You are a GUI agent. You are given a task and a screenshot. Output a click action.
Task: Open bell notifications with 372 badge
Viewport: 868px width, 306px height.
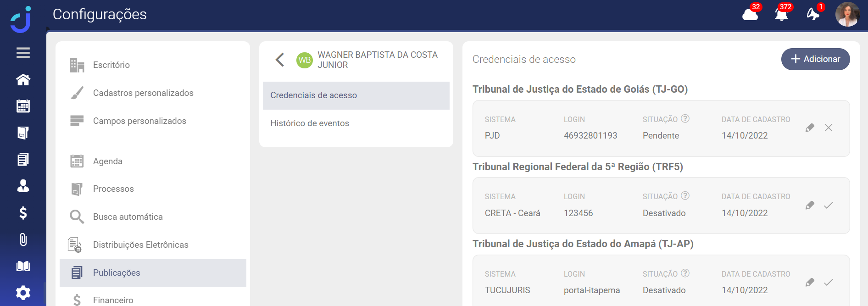coord(781,15)
